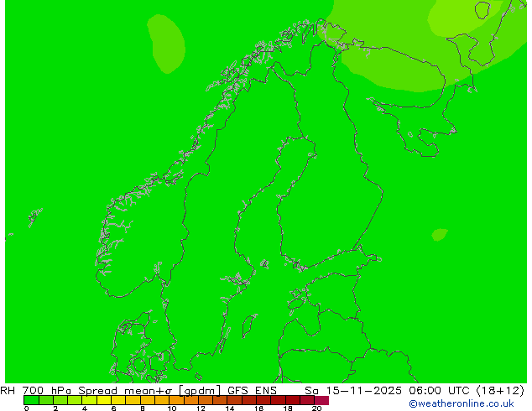Pick the rust swatch above label 14
This screenshot has height=411, width=532.
point(234,400)
